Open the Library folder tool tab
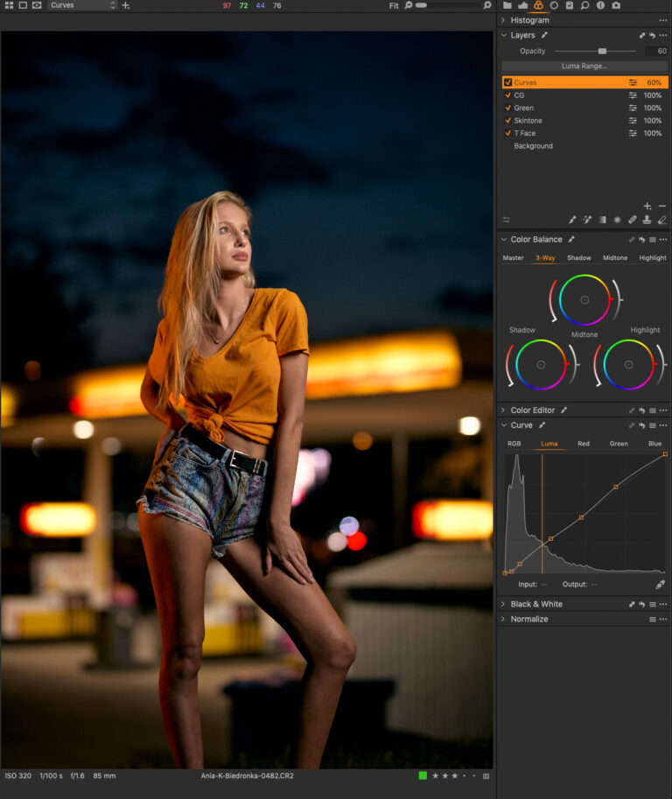This screenshot has height=799, width=672. 507,5
